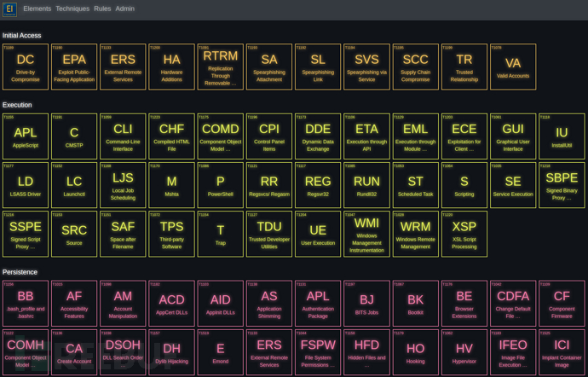The width and height of the screenshot is (588, 377).
Task: Select the ST Scheduled Task tile
Action: click(416, 185)
